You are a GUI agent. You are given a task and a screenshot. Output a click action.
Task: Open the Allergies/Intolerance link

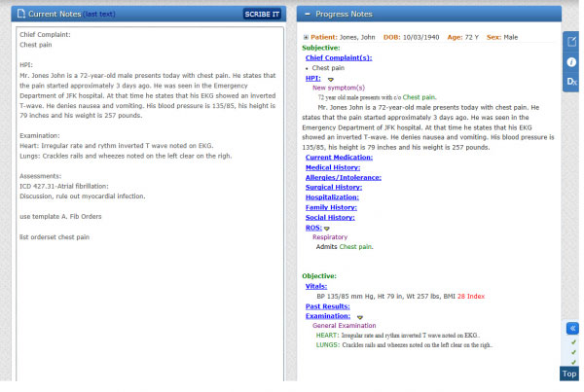346,177
